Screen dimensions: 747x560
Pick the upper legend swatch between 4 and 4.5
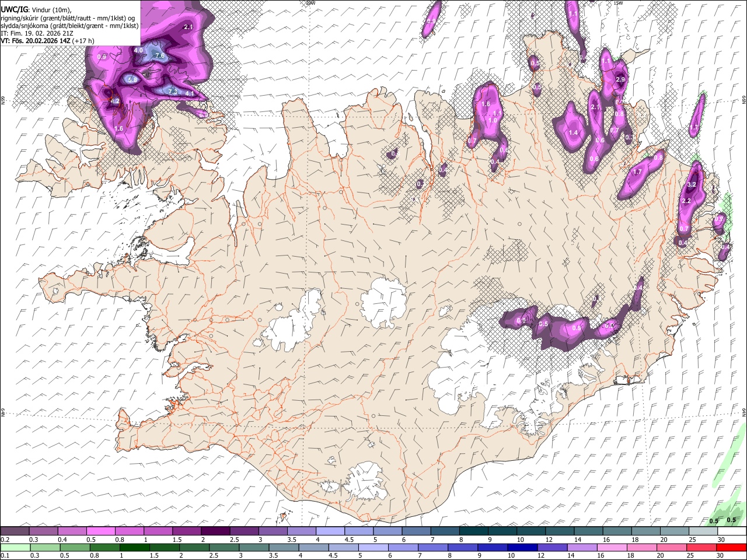point(330,531)
